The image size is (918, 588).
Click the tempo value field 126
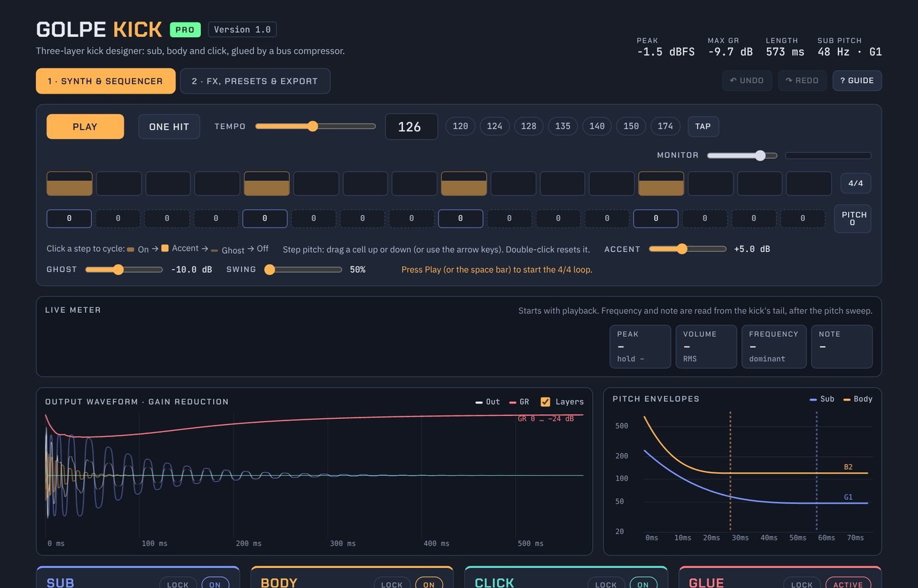click(x=411, y=127)
